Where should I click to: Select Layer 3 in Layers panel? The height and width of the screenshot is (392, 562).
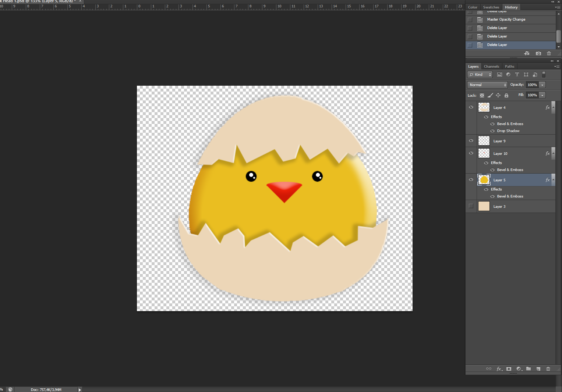[511, 206]
